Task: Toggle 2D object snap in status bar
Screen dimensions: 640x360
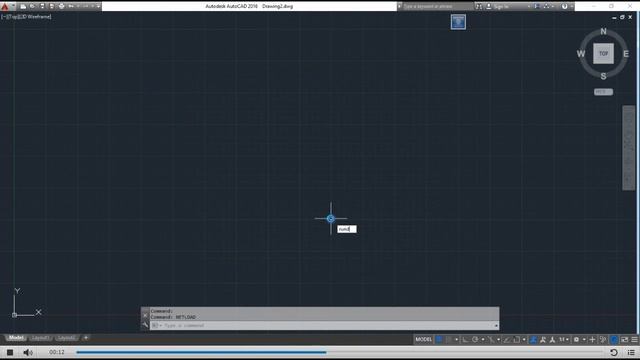Action: click(x=516, y=339)
